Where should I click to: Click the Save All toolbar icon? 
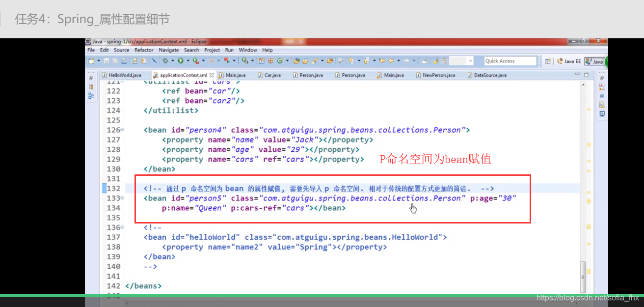[x=115, y=61]
